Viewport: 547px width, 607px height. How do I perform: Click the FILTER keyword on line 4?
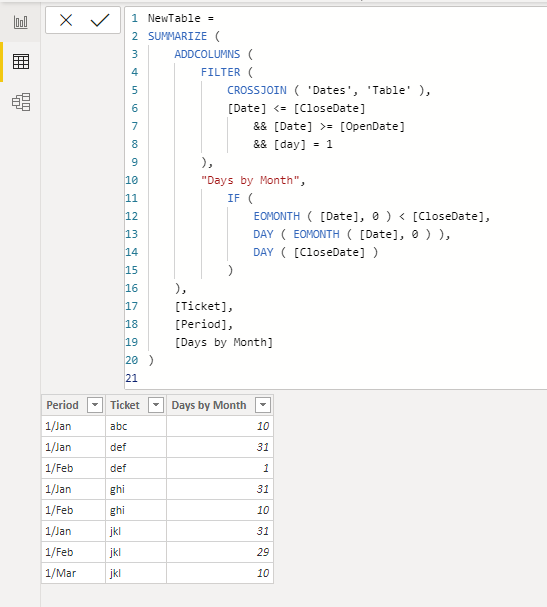(x=220, y=72)
